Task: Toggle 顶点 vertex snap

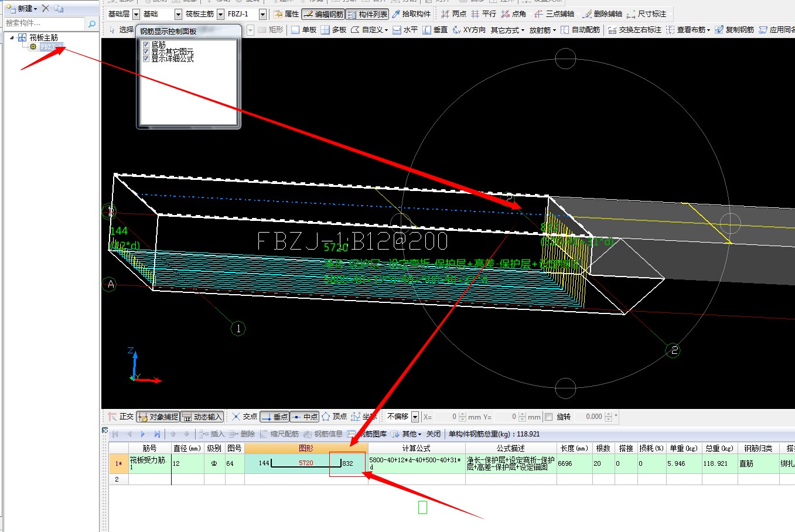Action: [x=335, y=417]
